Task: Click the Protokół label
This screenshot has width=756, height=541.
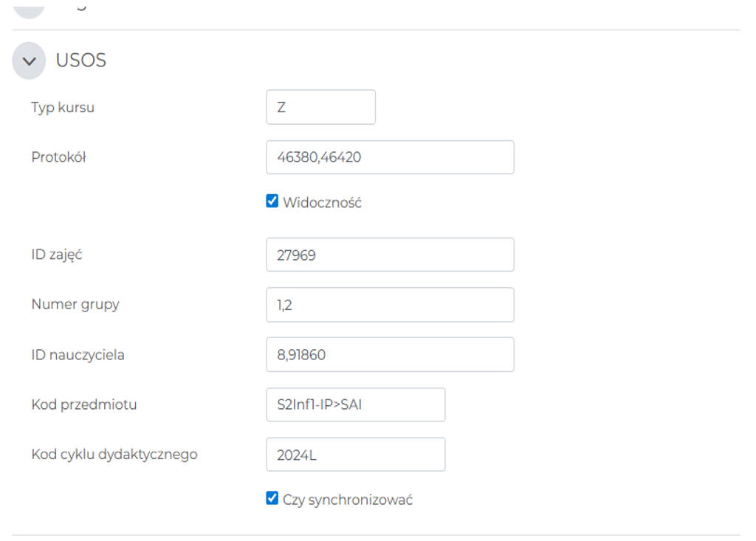Action: pyautogui.click(x=59, y=157)
